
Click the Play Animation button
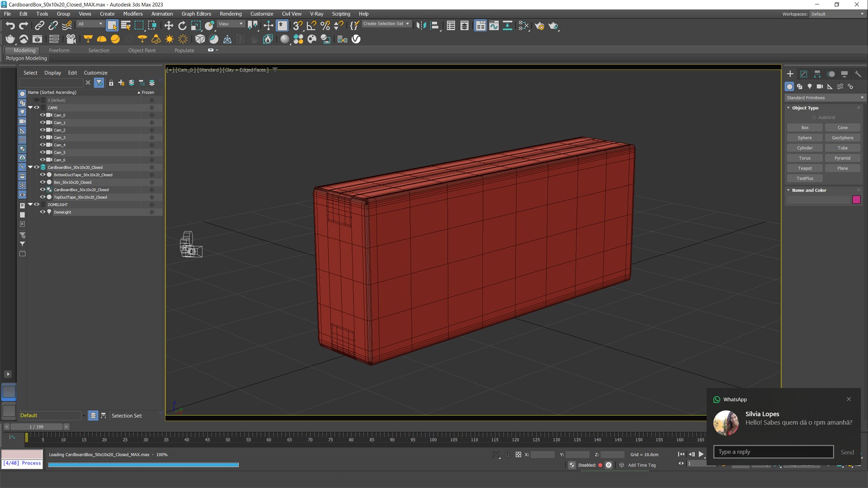coord(701,454)
